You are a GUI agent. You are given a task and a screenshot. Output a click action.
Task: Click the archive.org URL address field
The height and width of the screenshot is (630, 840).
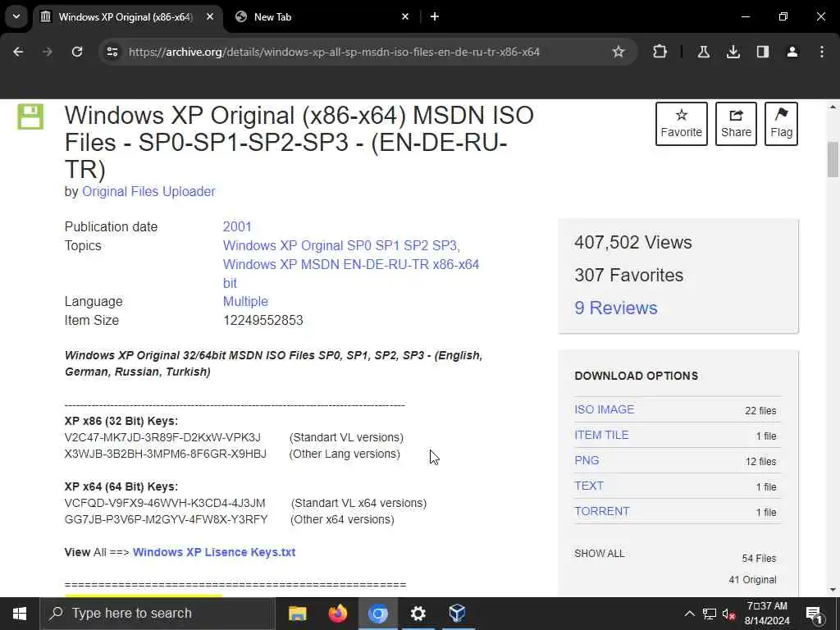point(334,52)
